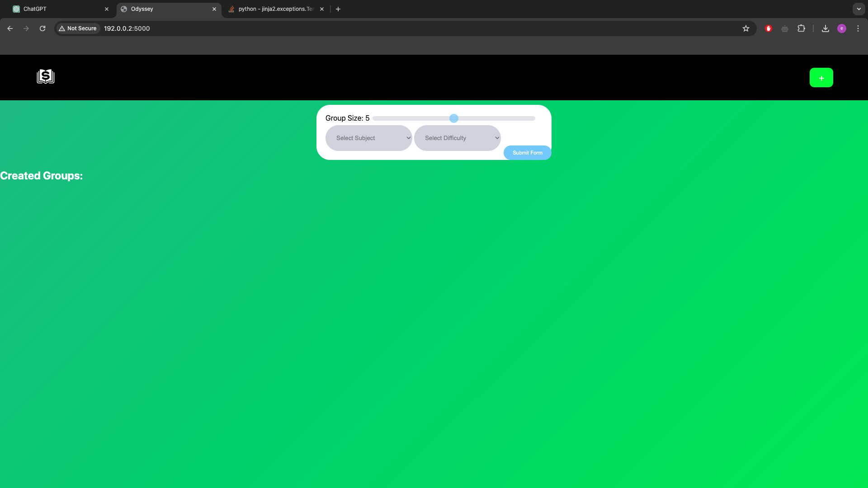The image size is (868, 488).
Task: Click the book S logo icon
Action: (x=46, y=77)
